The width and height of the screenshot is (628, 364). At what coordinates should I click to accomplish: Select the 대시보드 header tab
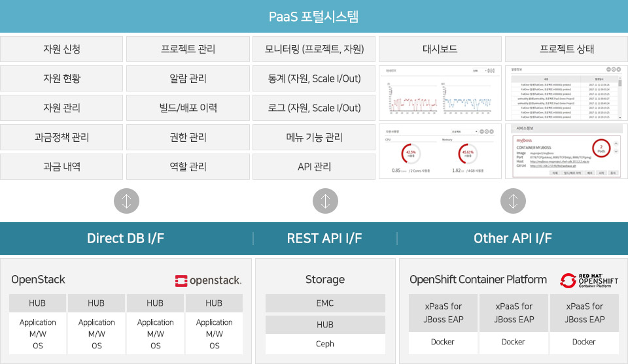(440, 49)
